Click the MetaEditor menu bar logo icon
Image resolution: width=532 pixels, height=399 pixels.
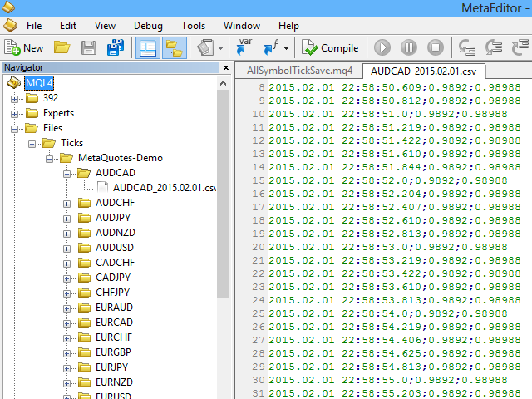pyautogui.click(x=10, y=26)
